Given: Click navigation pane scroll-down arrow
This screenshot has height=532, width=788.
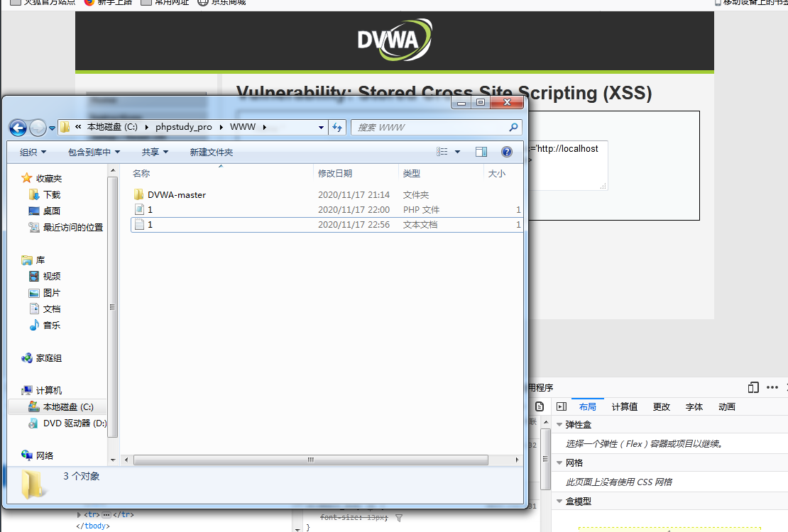Looking at the screenshot, I should [x=113, y=460].
